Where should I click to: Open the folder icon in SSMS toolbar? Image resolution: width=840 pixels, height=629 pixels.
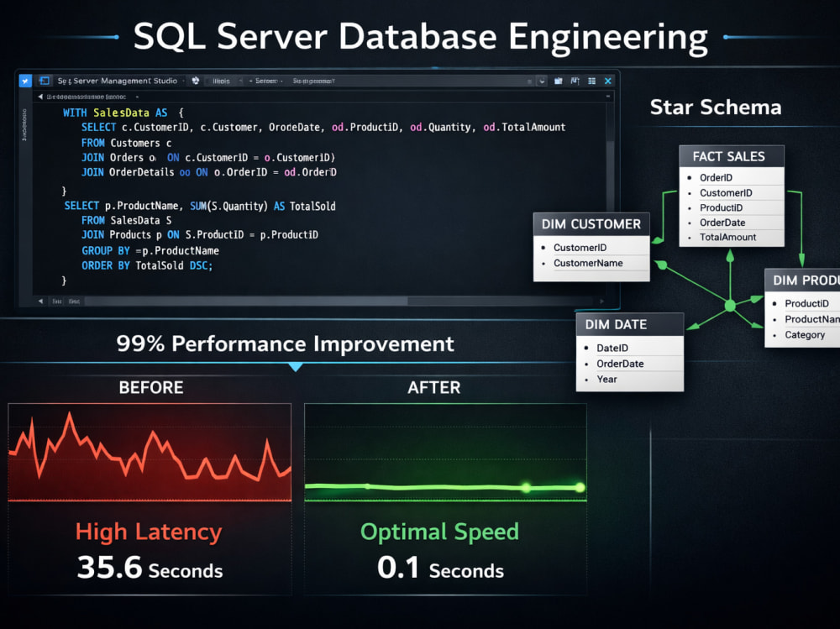tap(559, 81)
